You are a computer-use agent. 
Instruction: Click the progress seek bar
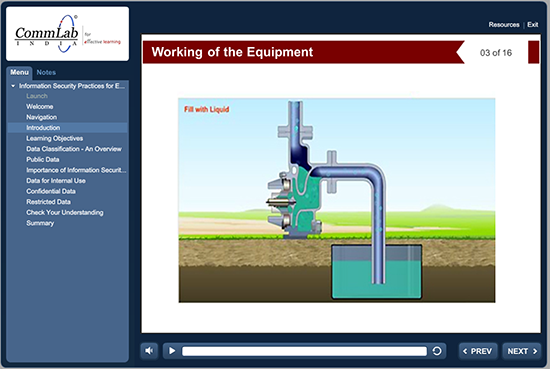(x=304, y=351)
